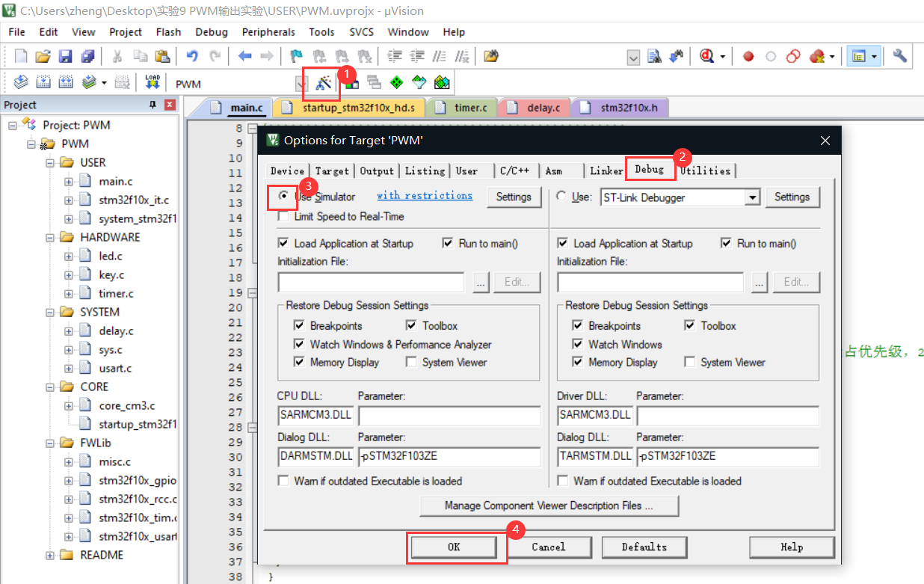Viewport: 924px width, 584px height.
Task: Toggle Watch Windows & Performance Analyzer checkbox
Action: (299, 344)
